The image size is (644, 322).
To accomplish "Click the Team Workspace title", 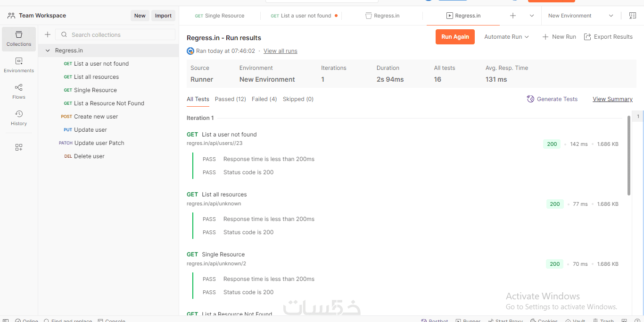I will 42,16.
